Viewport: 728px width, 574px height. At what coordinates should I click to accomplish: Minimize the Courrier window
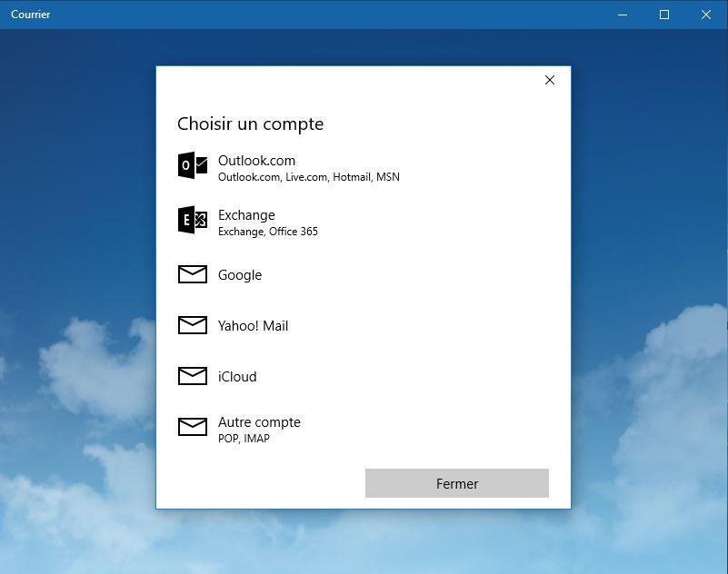(623, 15)
